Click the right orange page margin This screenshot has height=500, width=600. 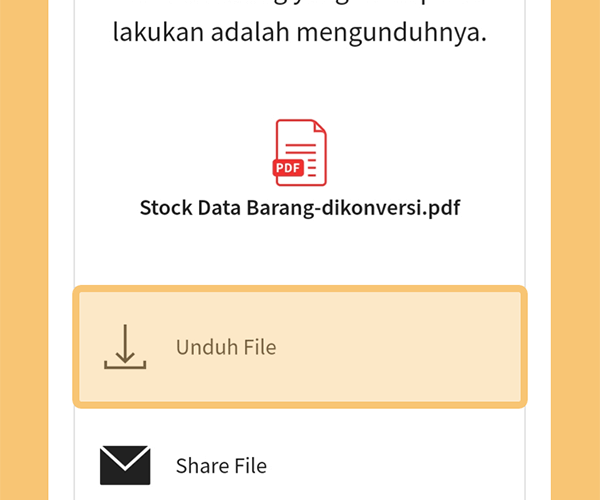[576, 250]
